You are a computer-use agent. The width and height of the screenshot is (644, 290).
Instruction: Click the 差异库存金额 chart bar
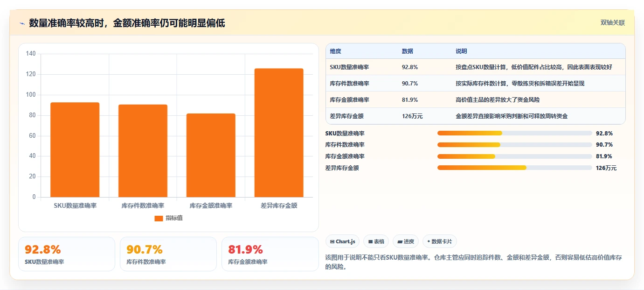click(x=279, y=133)
